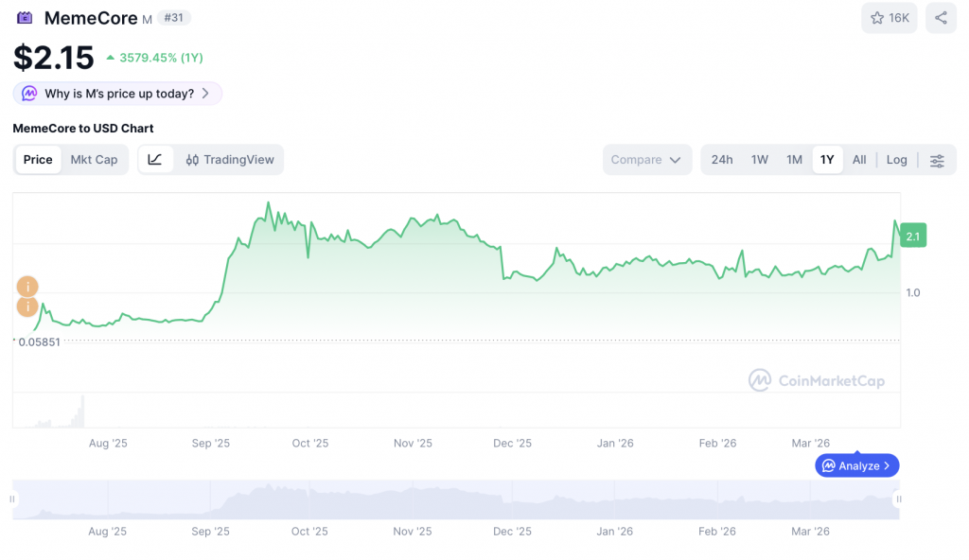Click the lower orange event marker
Screen dimensions: 969x560
27,306
